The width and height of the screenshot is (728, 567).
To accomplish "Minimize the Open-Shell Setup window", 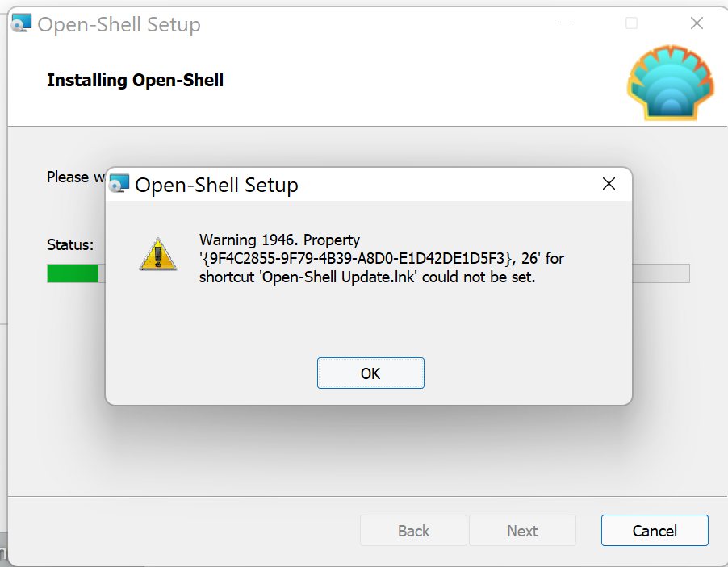I will (x=566, y=23).
